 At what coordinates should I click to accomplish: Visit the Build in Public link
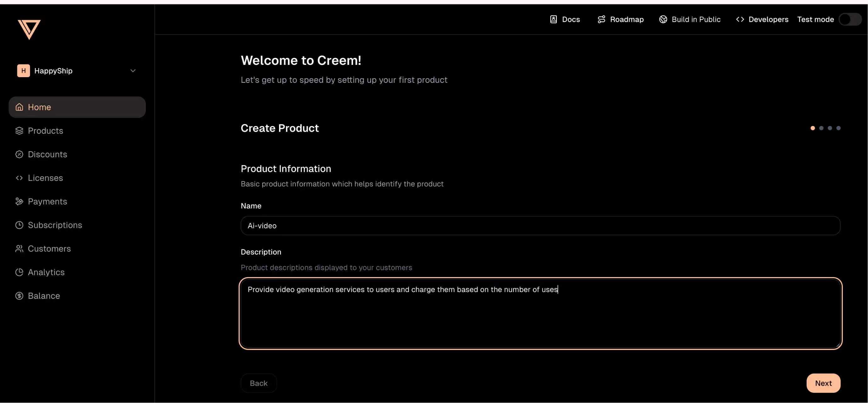(x=690, y=20)
